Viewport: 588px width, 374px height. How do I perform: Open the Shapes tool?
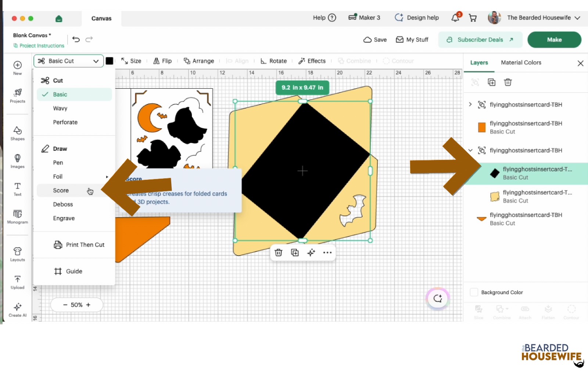click(17, 133)
